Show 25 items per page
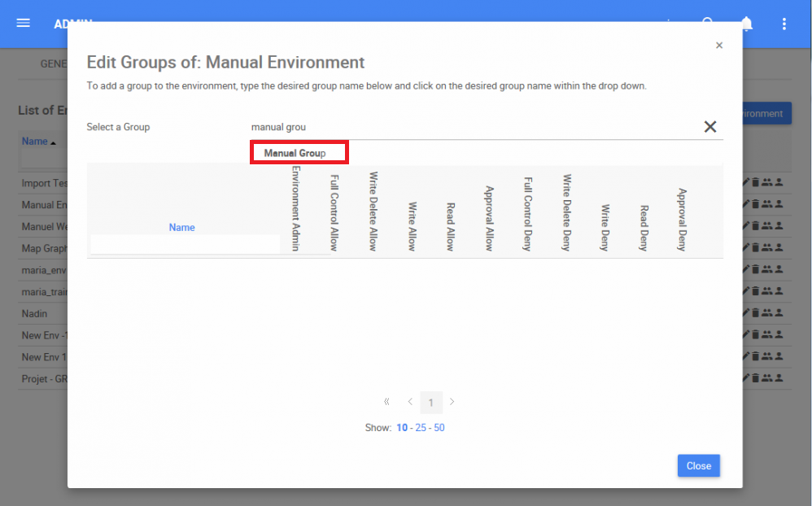Viewport: 812px width, 506px height. [x=421, y=428]
